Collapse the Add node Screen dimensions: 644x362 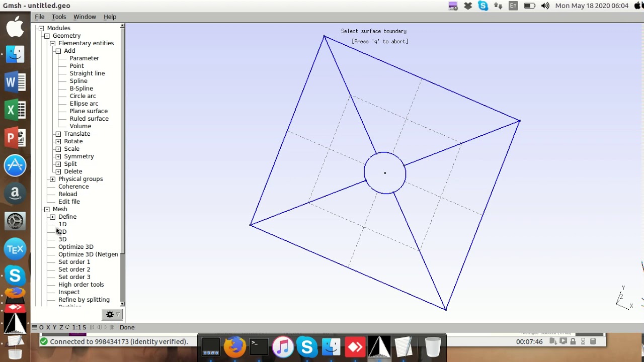(x=58, y=51)
